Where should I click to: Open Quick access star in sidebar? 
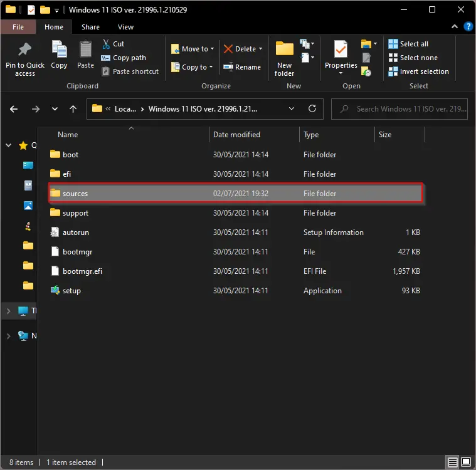point(23,145)
